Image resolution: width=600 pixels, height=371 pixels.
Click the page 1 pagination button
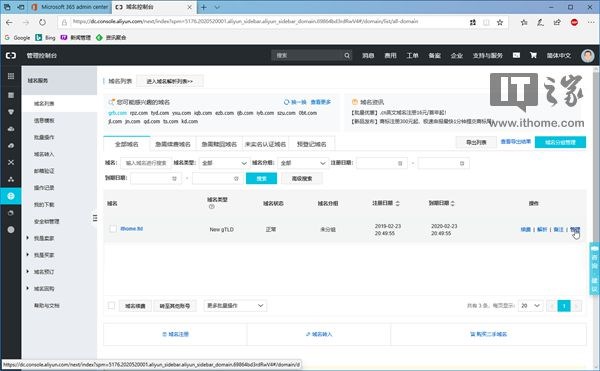click(x=564, y=306)
